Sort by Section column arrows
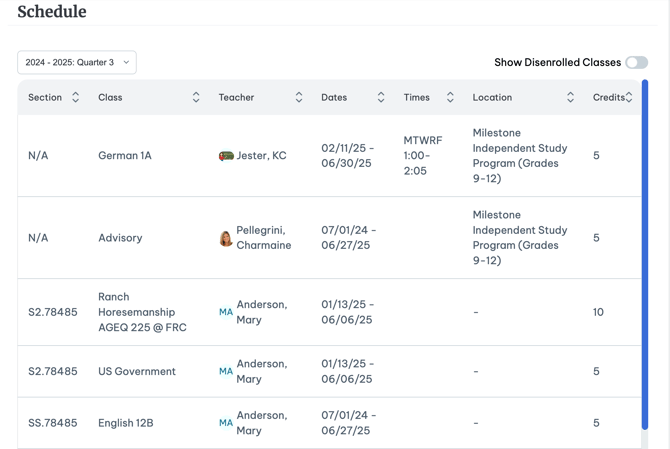 [76, 97]
